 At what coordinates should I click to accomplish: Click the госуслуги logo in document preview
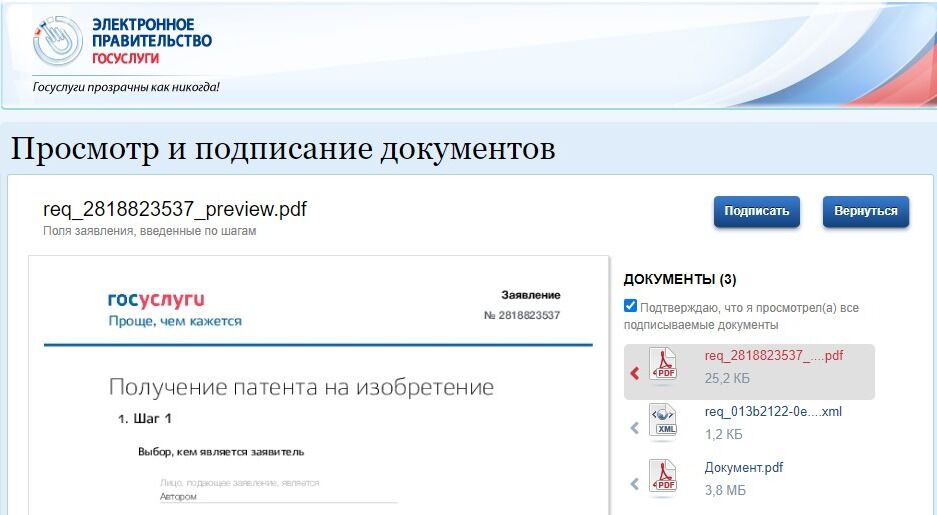tap(156, 299)
